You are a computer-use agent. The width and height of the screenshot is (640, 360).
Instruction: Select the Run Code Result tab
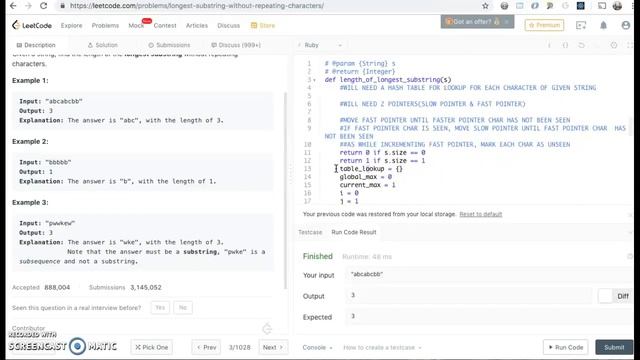tap(354, 232)
